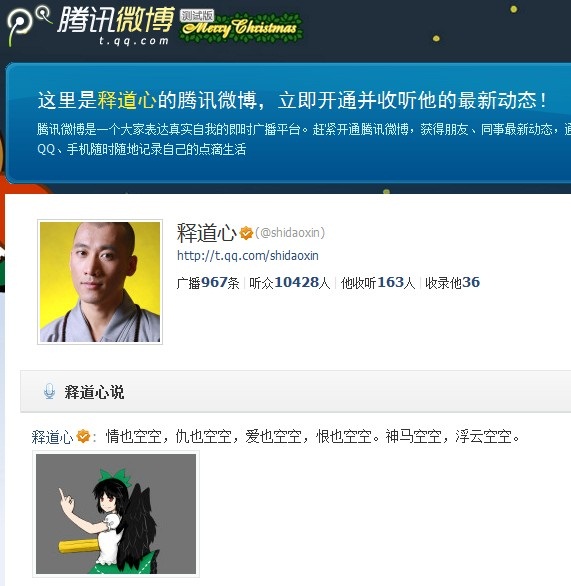Viewport: 571px width, 586px height.
Task: View the 听众 10428 listeners count
Action: pyautogui.click(x=290, y=283)
